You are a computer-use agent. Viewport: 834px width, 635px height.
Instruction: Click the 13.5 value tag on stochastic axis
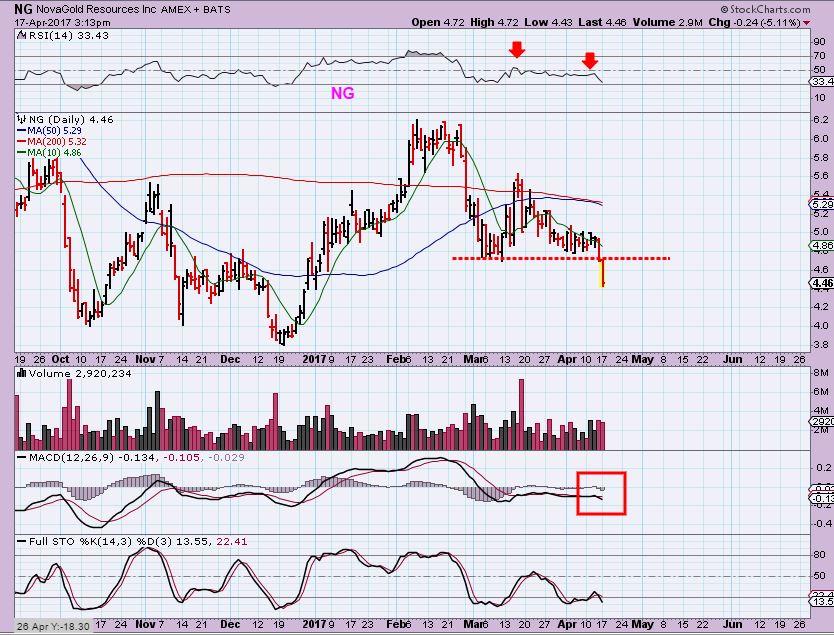[822, 601]
